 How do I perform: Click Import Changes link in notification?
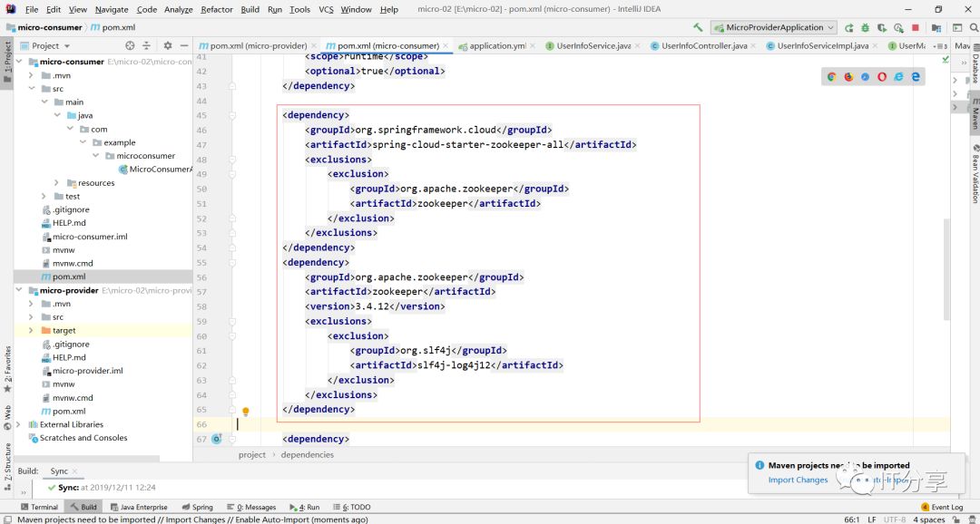(799, 480)
